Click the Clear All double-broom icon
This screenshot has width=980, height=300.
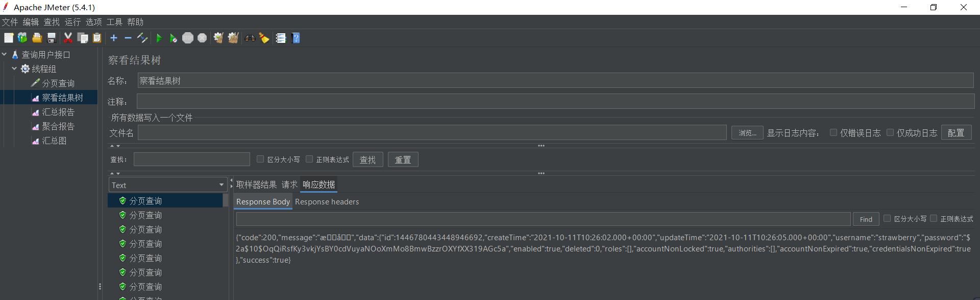click(233, 38)
